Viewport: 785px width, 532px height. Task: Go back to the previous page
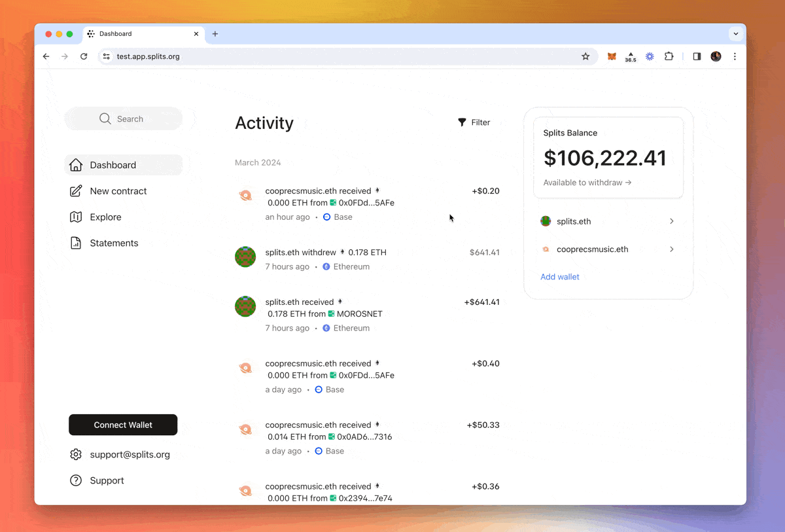(46, 56)
